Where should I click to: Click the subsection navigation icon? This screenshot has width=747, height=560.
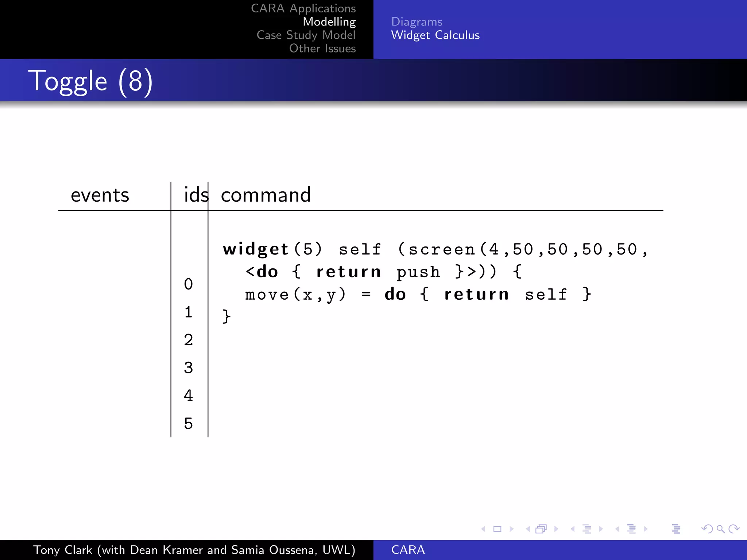point(587,529)
